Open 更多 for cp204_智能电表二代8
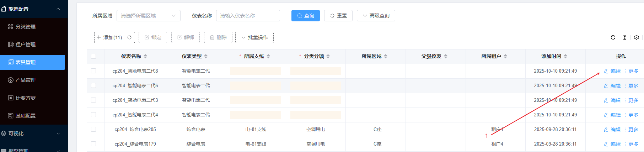This screenshot has width=644, height=152. [631, 71]
